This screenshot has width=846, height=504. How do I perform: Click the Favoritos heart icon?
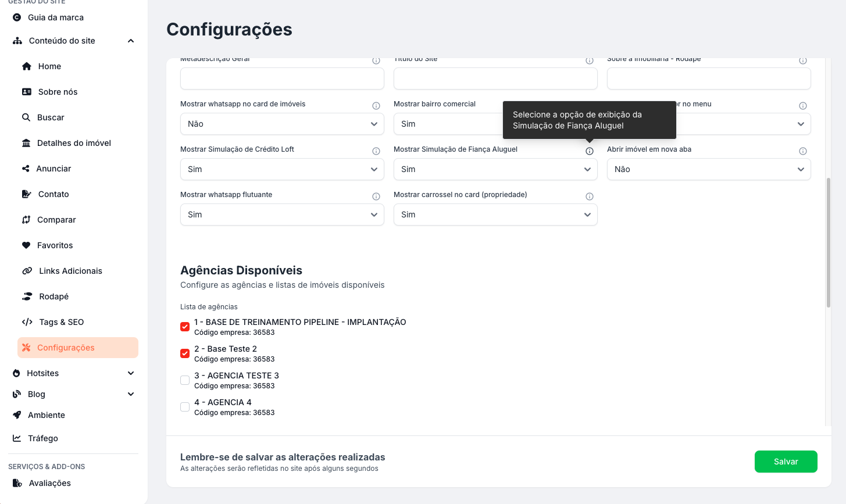point(26,245)
